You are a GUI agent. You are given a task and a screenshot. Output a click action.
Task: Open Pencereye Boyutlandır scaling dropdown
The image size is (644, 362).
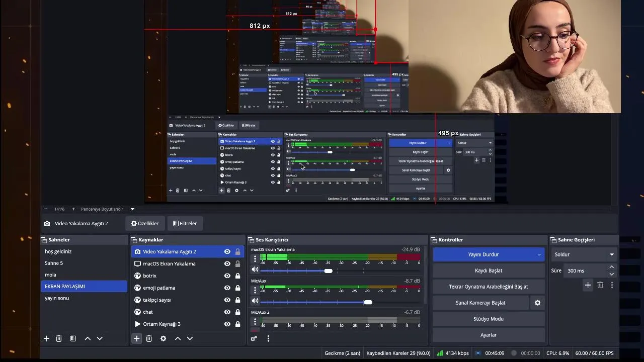pyautogui.click(x=108, y=209)
